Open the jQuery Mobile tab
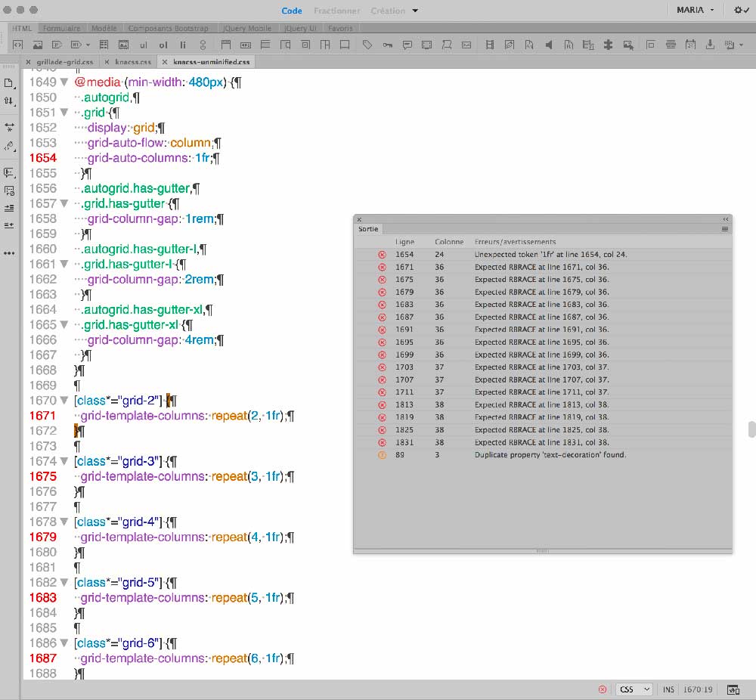756x700 pixels. tap(247, 29)
